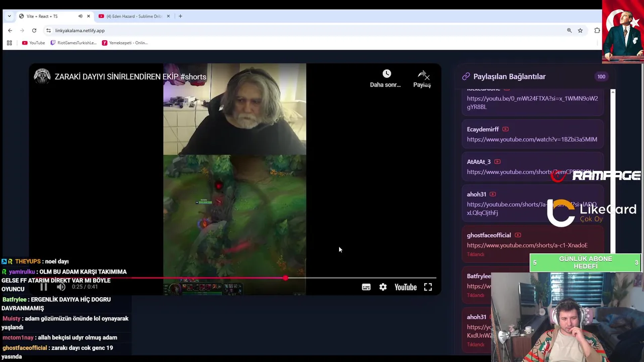Open ghostfaceofficial's shorts link
644x362 pixels.
pos(527,245)
